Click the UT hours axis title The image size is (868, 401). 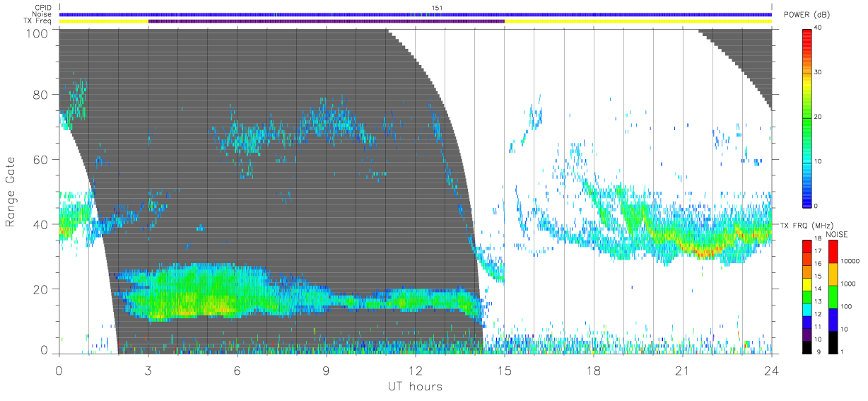[415, 386]
